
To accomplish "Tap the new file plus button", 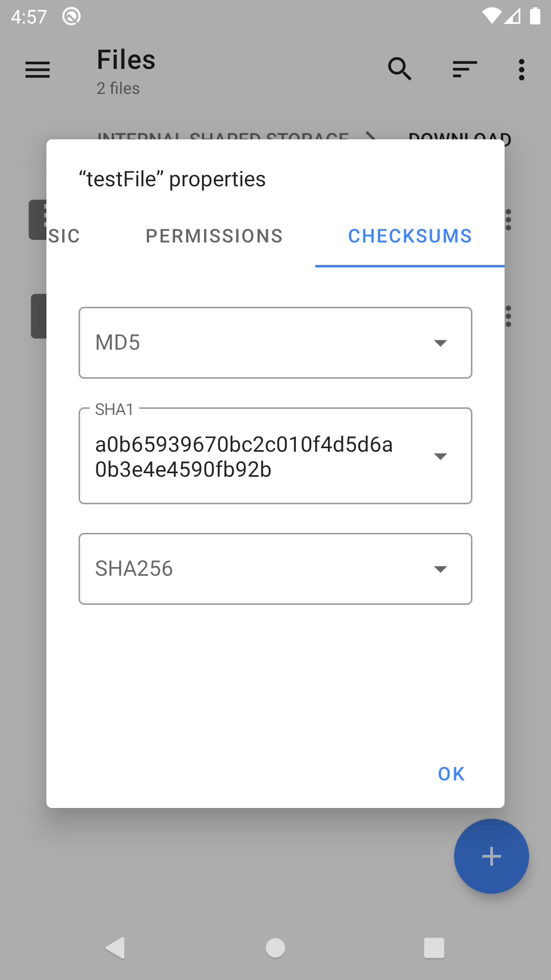I will click(x=491, y=856).
